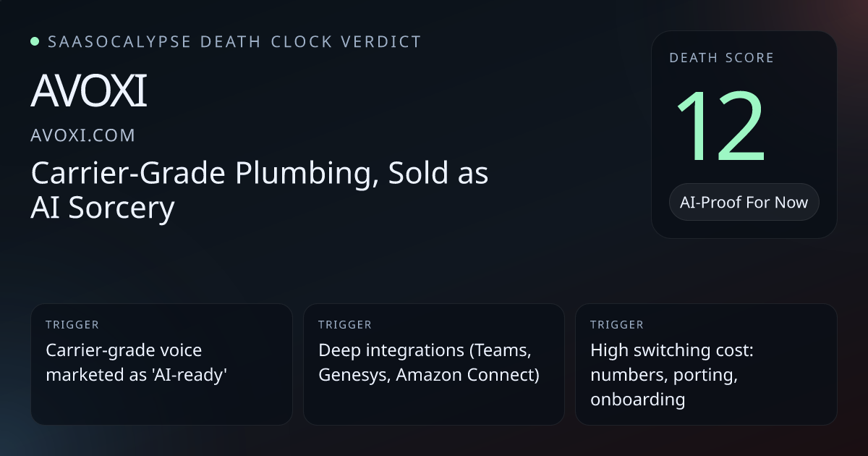Select 'Carrier-grade voice' trigger text
This screenshot has width=868, height=456.
124,350
